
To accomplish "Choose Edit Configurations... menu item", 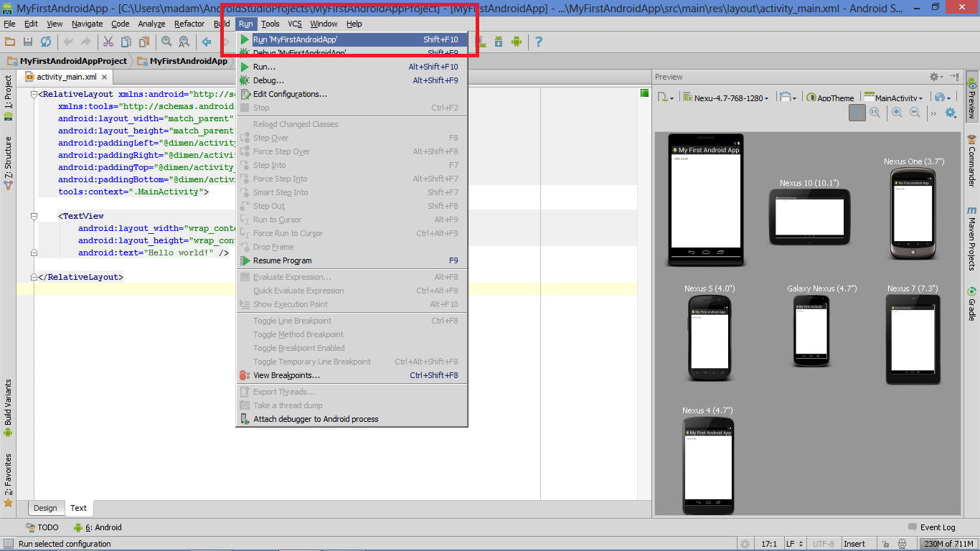I will 352,94.
